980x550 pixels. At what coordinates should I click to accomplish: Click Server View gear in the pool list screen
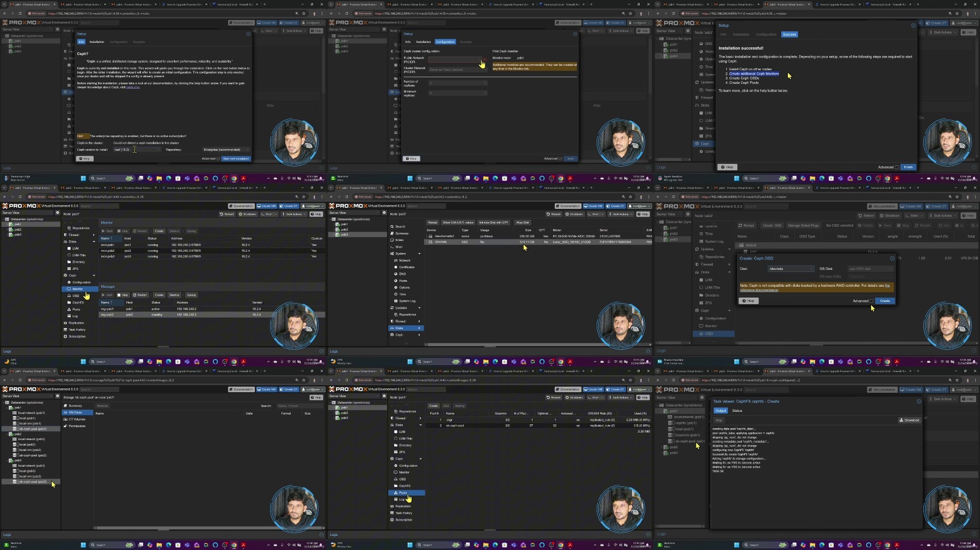tap(384, 396)
